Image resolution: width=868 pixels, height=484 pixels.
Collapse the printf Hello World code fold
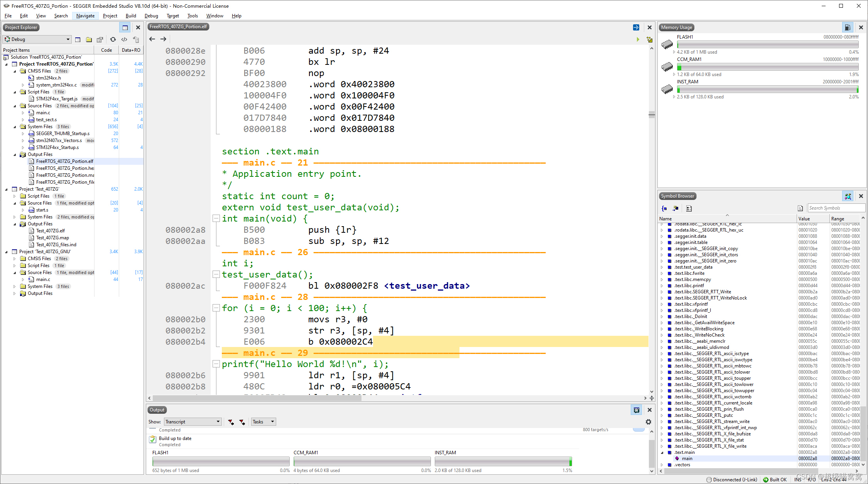pos(216,364)
